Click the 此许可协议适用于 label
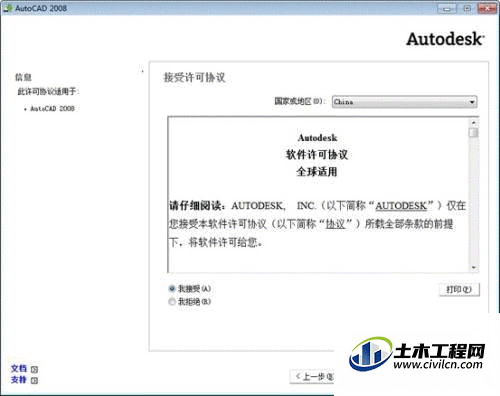The image size is (500, 396). coord(48,91)
